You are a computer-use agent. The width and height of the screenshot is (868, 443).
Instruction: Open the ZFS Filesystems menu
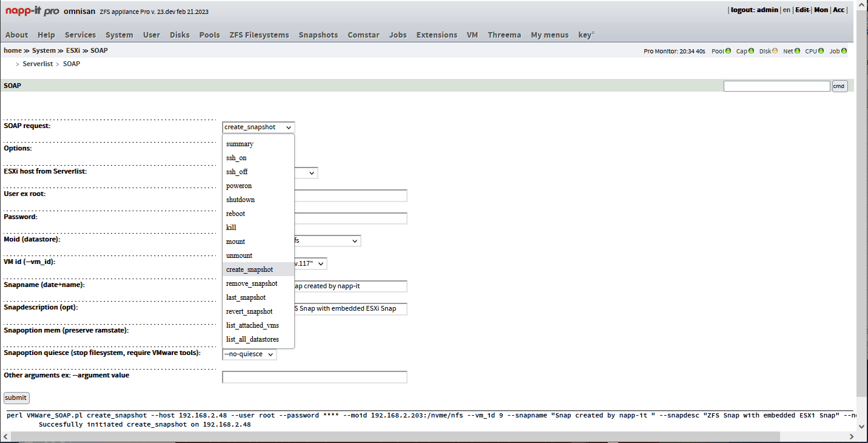(259, 35)
